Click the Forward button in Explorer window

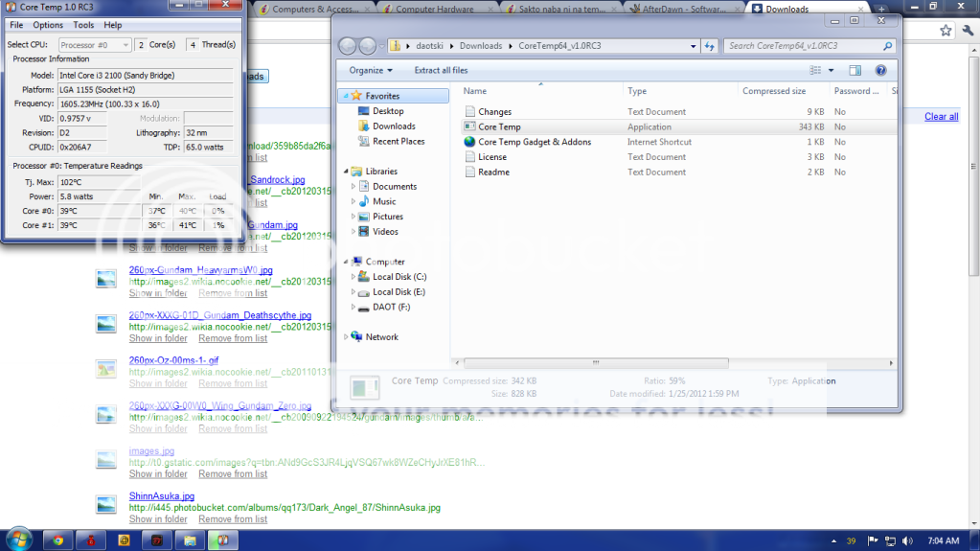point(368,46)
